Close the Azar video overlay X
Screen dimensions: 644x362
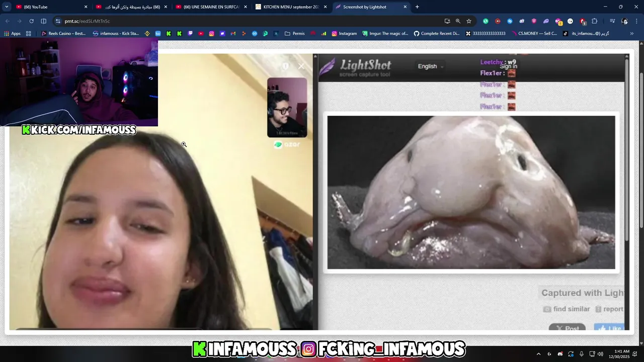coord(301,66)
